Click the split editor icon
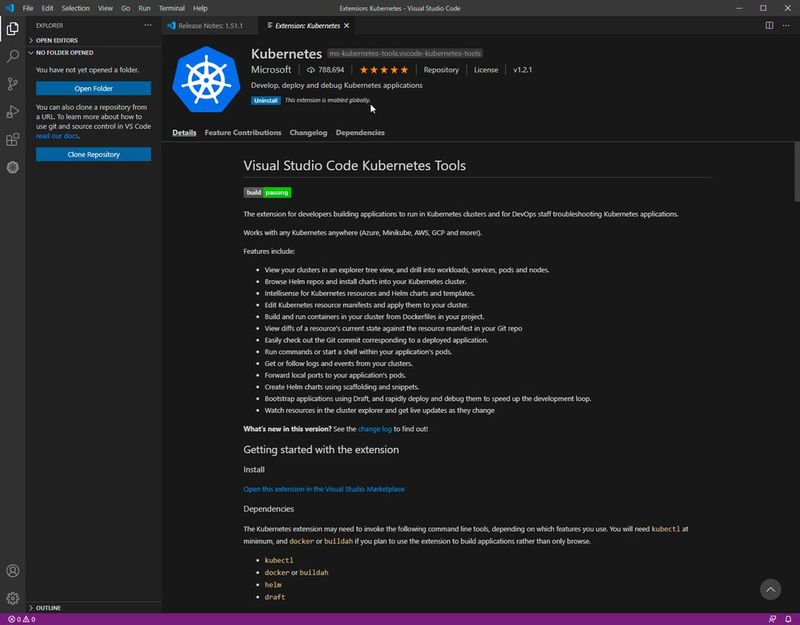 pyautogui.click(x=769, y=24)
